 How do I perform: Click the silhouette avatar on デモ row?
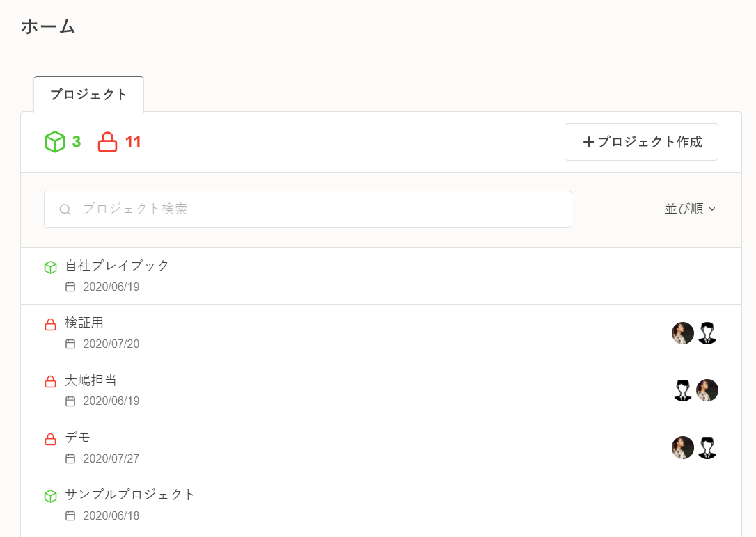(707, 448)
